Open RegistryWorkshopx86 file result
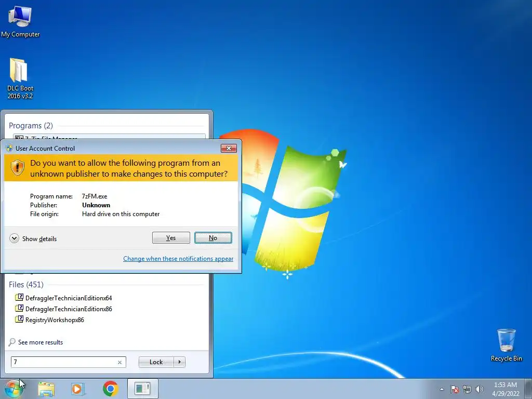Viewport: 532px width, 399px height. point(49,320)
